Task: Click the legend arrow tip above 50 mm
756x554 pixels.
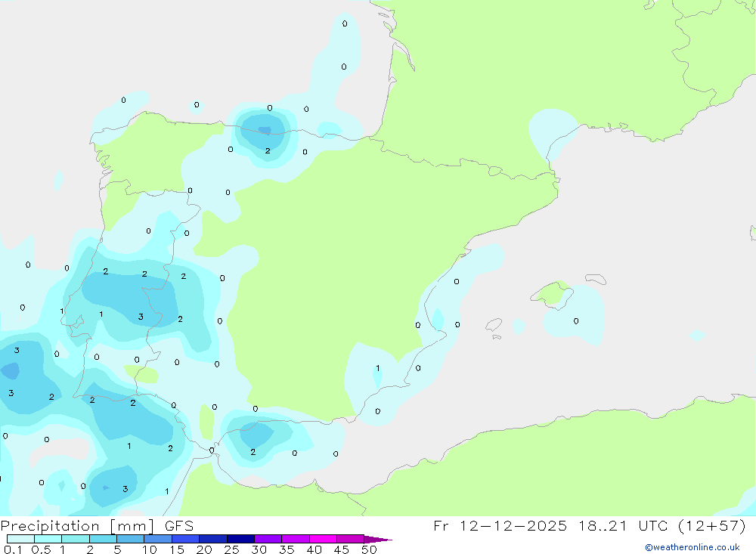Action: click(377, 540)
